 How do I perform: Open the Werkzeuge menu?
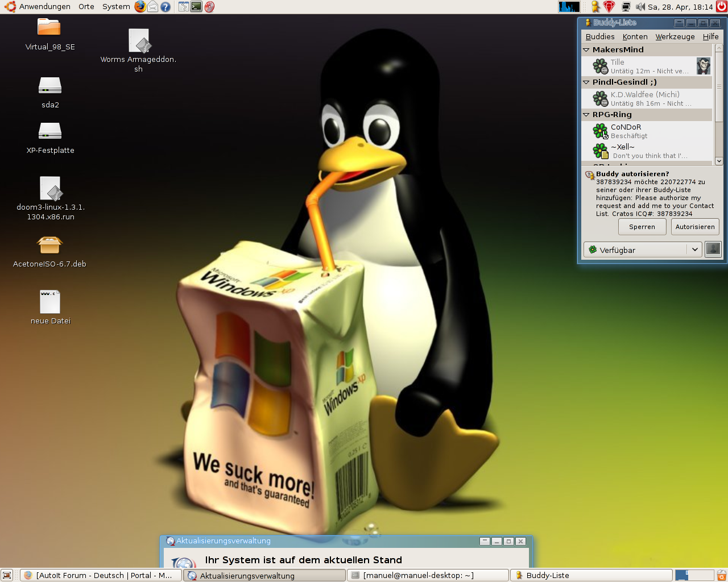point(675,36)
